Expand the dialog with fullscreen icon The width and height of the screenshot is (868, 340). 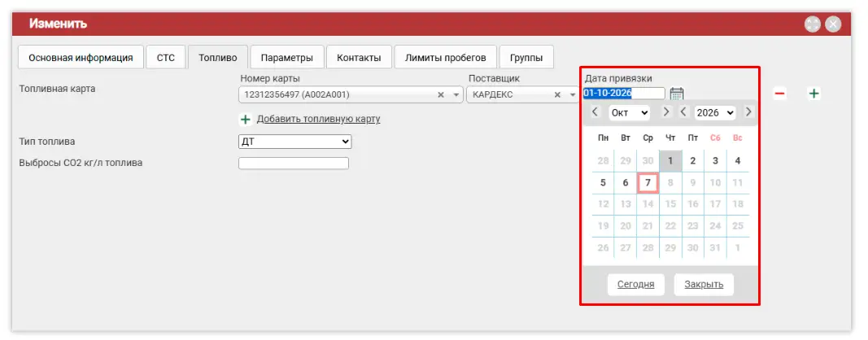(x=812, y=24)
